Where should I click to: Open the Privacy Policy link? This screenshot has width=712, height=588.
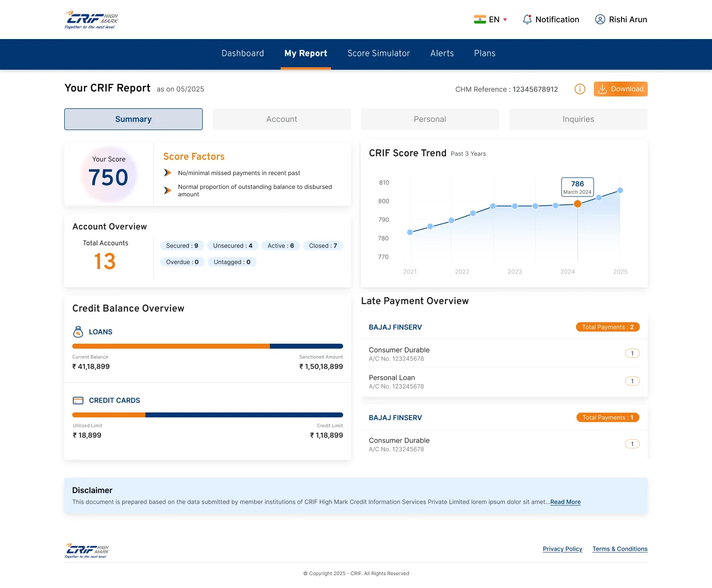[562, 549]
